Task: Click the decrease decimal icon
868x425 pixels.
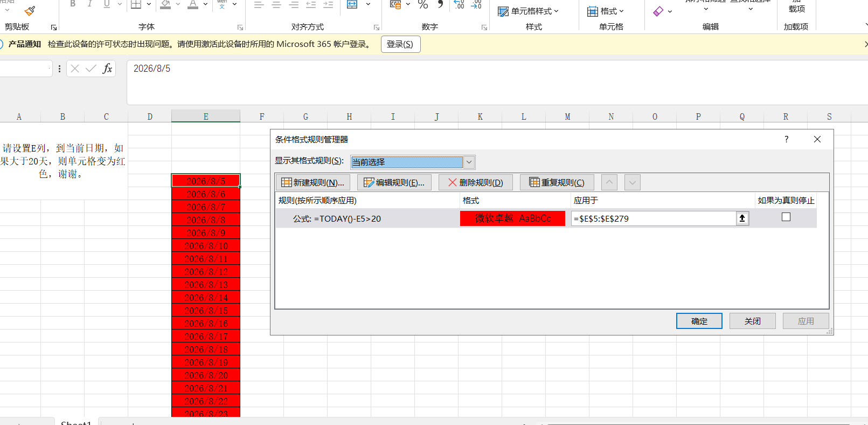Action: tap(476, 4)
